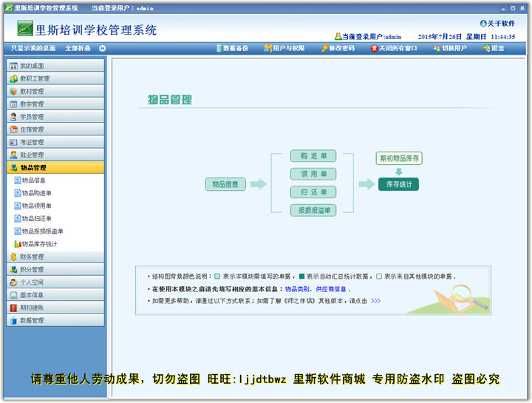The width and height of the screenshot is (532, 403).
Task: Open 期初建账 sidebar section
Action: 55,308
